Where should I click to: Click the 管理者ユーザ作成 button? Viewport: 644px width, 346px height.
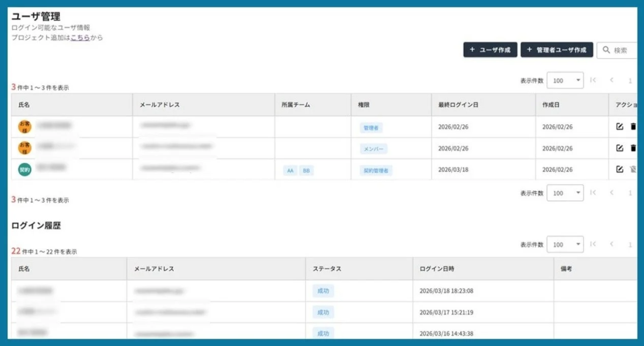coord(557,50)
